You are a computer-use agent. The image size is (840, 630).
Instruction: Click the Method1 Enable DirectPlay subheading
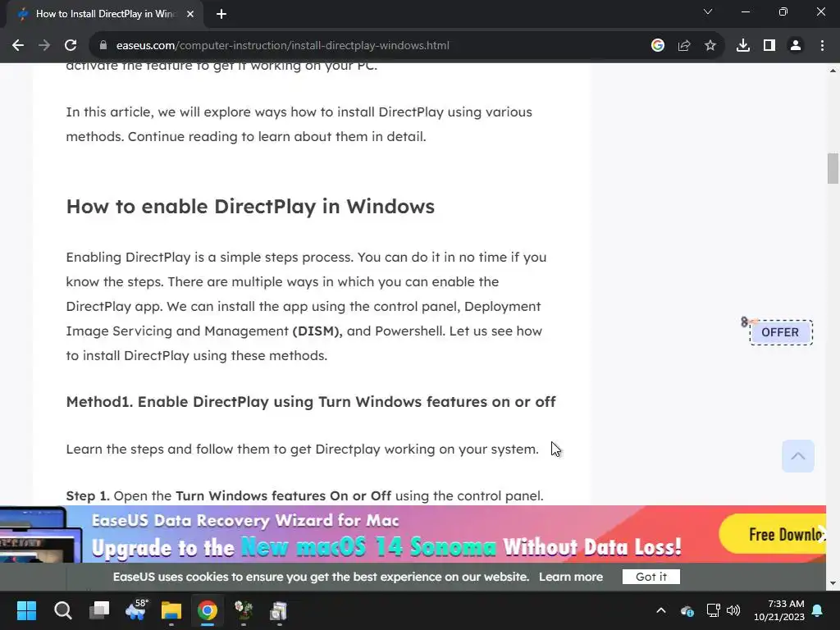point(311,402)
